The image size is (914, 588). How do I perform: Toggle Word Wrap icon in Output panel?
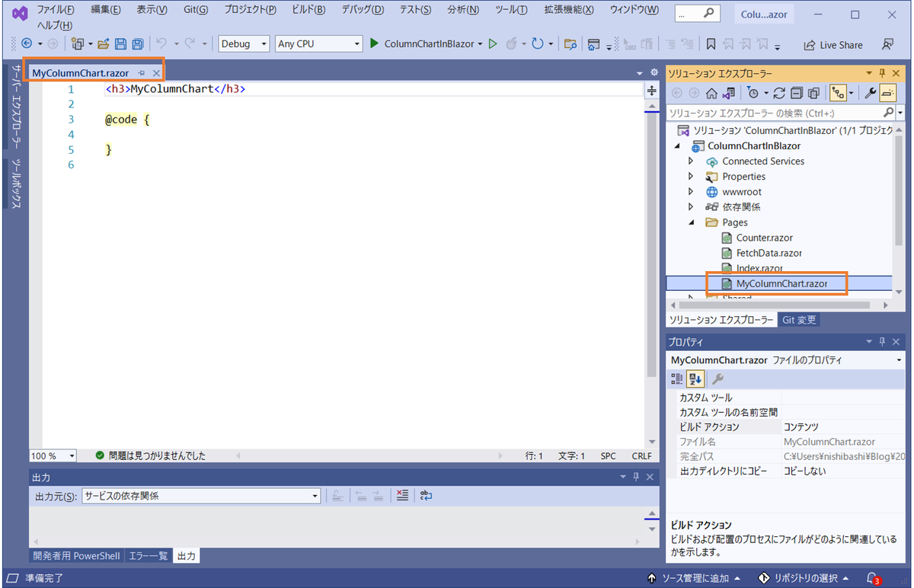[x=426, y=496]
